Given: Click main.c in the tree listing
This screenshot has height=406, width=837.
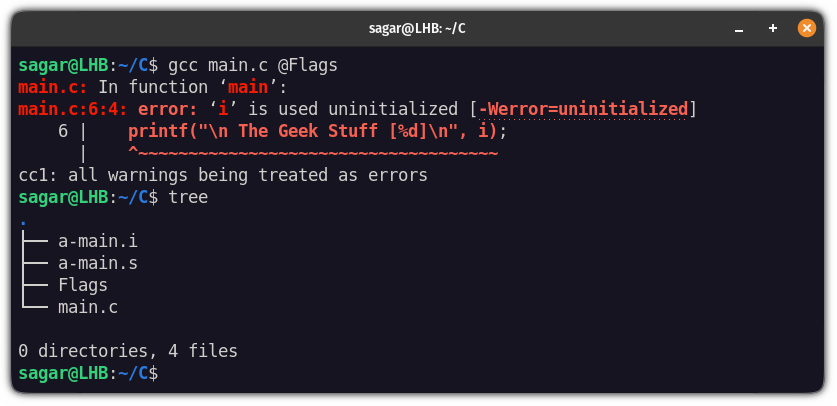Looking at the screenshot, I should click(x=88, y=307).
